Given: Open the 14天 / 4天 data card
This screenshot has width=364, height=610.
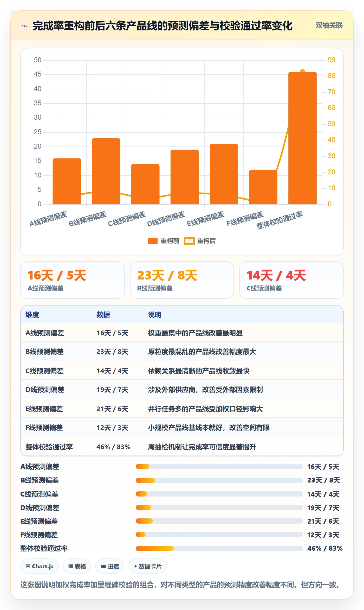Looking at the screenshot, I should pyautogui.click(x=291, y=280).
